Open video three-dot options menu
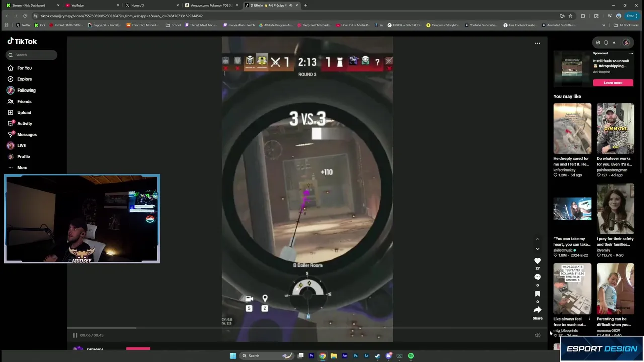Image resolution: width=644 pixels, height=362 pixels. 537,43
